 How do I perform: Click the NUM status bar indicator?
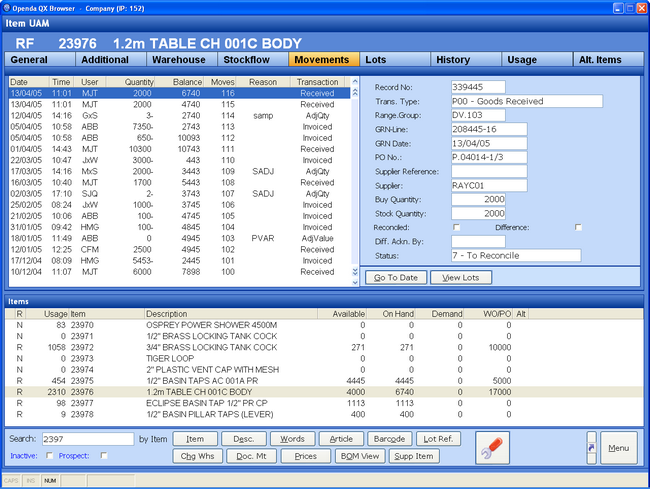coord(50,481)
